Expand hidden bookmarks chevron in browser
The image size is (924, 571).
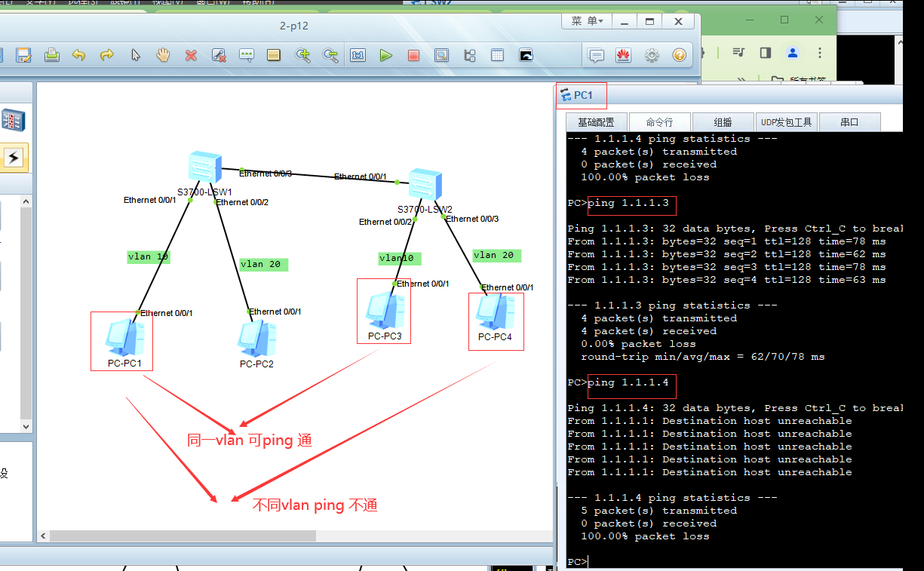(x=741, y=79)
